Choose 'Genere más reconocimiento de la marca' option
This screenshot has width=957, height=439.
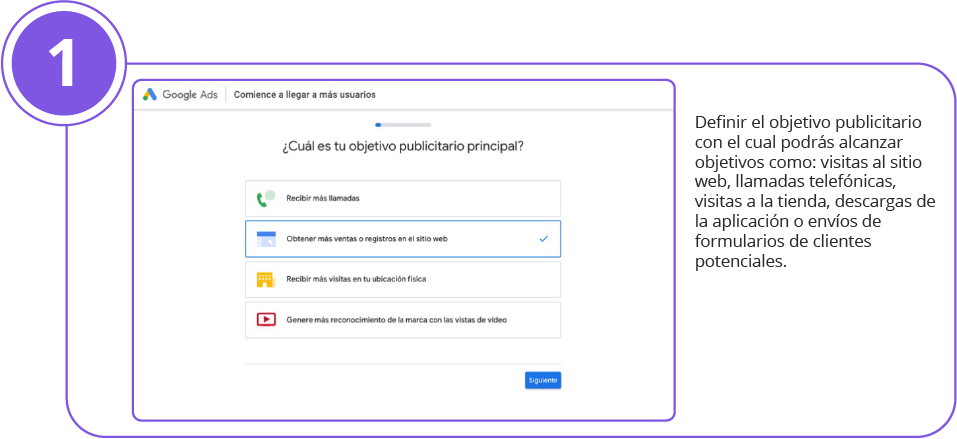tap(403, 319)
